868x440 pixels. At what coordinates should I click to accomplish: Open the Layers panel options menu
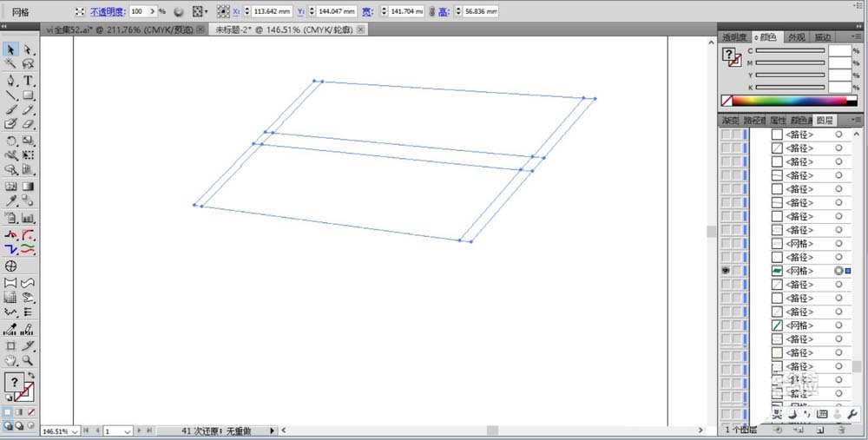tap(857, 120)
